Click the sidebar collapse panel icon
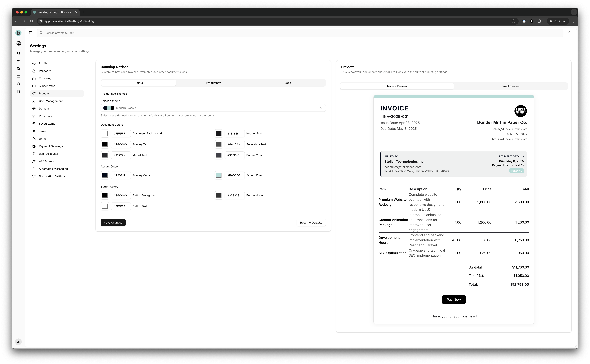The image size is (590, 364). tap(30, 33)
